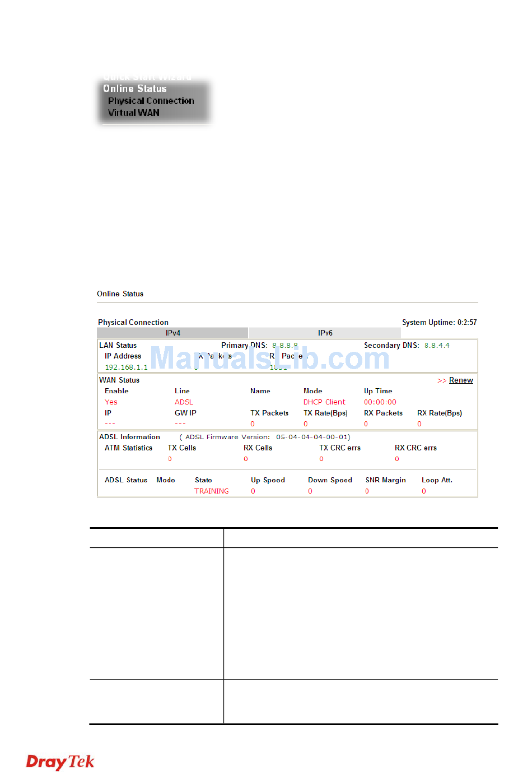Screen dimensions: 532x777
Task: Click the SNR Margin label
Action: coord(386,480)
